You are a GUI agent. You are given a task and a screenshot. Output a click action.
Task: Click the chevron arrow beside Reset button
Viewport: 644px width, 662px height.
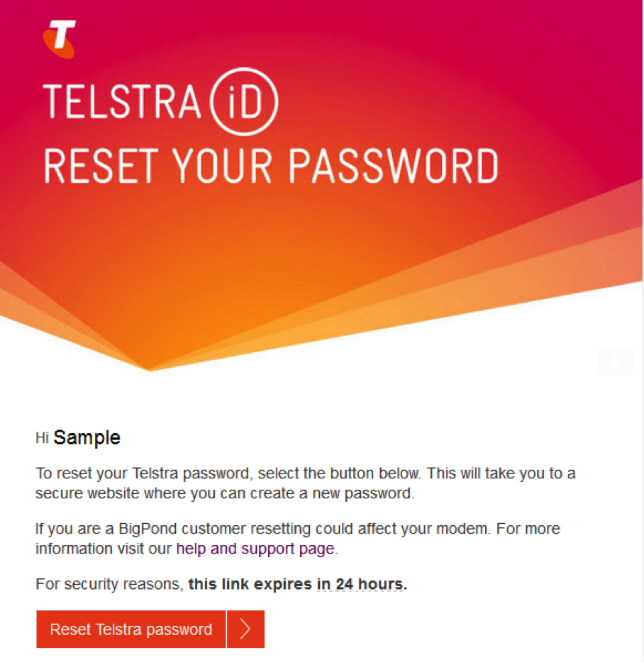[x=245, y=629]
